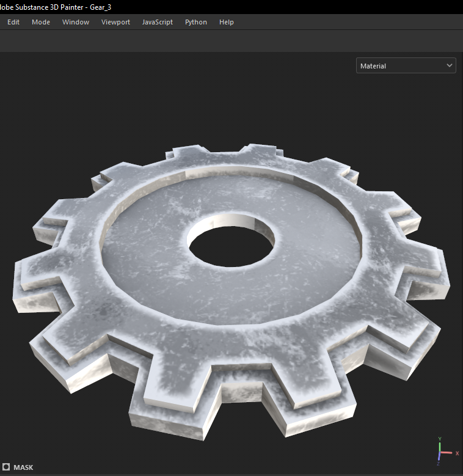Open the Edit menu
This screenshot has width=463, height=476.
point(13,22)
